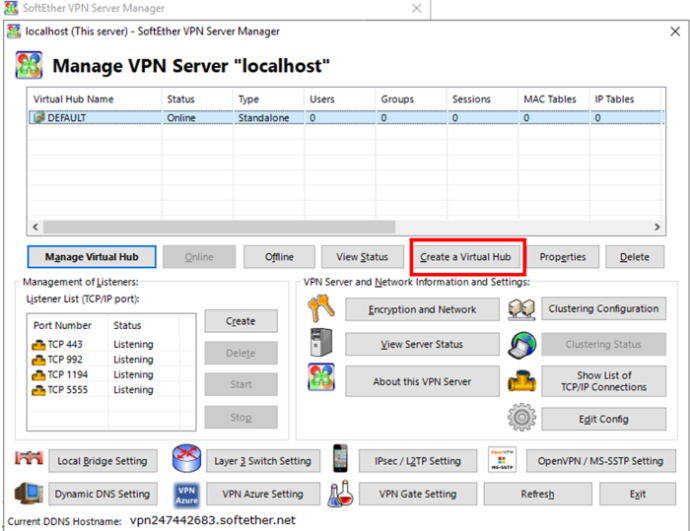Click the Create listener button
The width and height of the screenshot is (690, 531).
click(x=241, y=321)
